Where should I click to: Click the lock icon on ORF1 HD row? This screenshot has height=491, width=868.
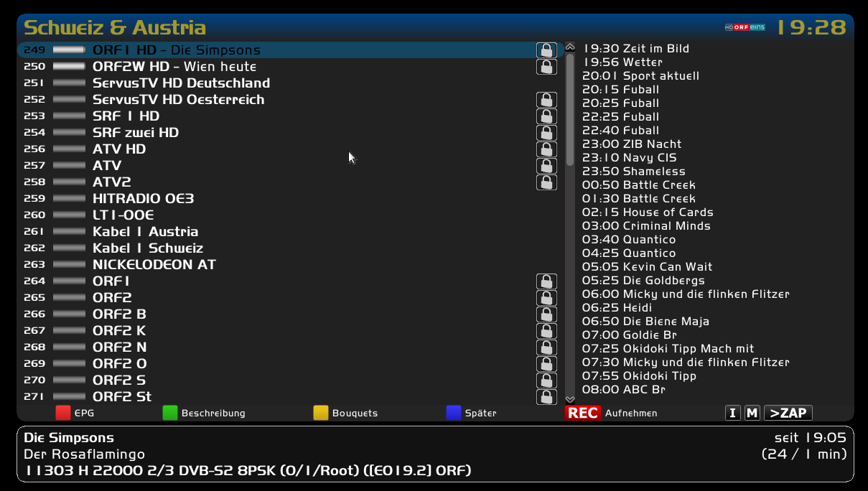tap(546, 50)
